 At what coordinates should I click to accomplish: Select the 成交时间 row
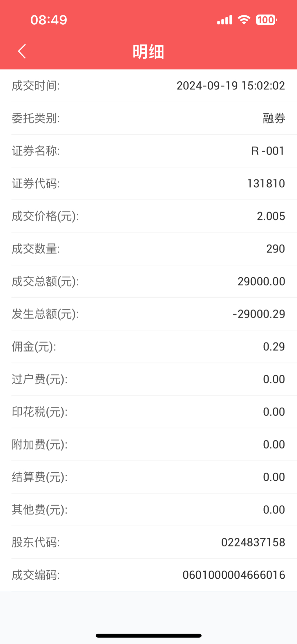click(148, 86)
